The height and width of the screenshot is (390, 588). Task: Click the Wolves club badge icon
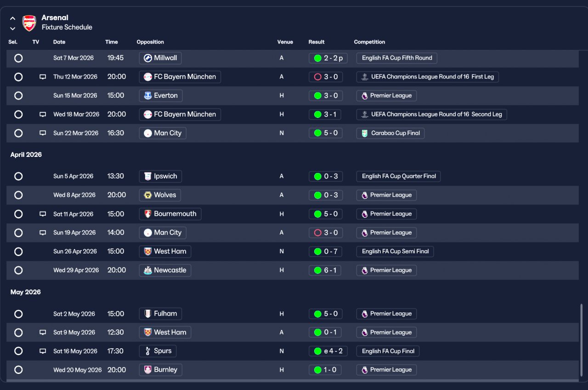147,195
